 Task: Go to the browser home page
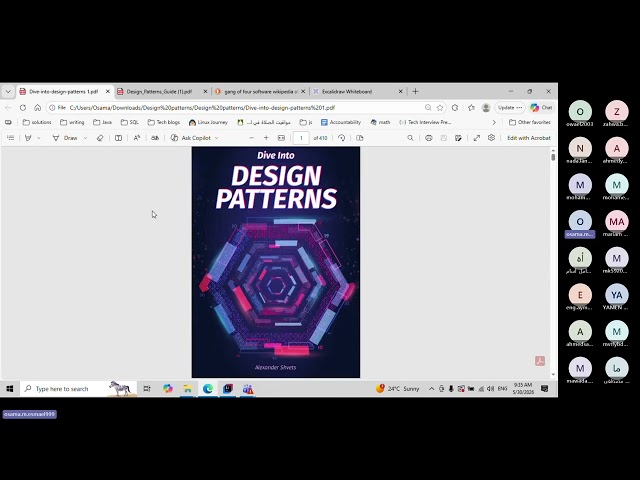(x=38, y=108)
